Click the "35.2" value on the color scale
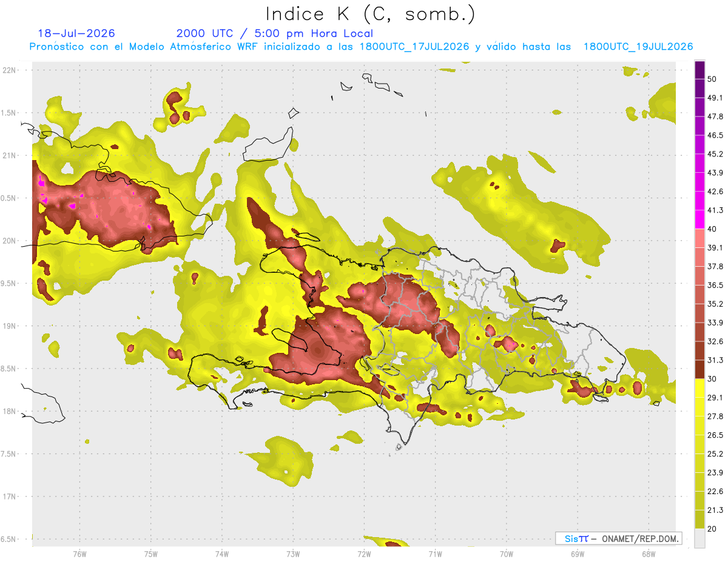This screenshot has width=728, height=562. 716,304
